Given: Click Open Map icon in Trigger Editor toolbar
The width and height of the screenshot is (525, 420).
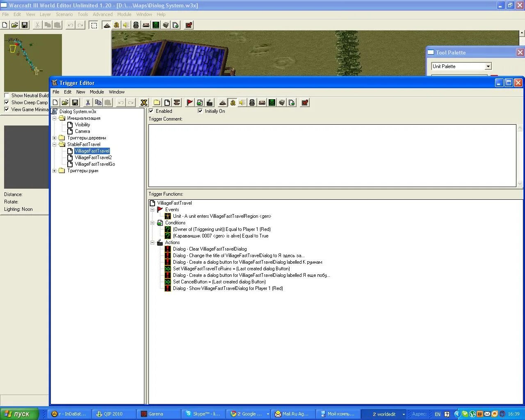Looking at the screenshot, I should [x=65, y=103].
